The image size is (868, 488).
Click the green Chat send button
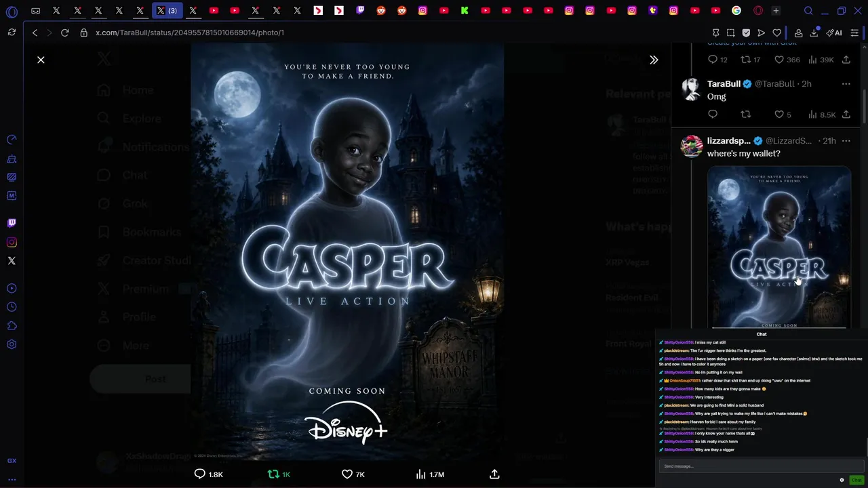[x=856, y=480]
